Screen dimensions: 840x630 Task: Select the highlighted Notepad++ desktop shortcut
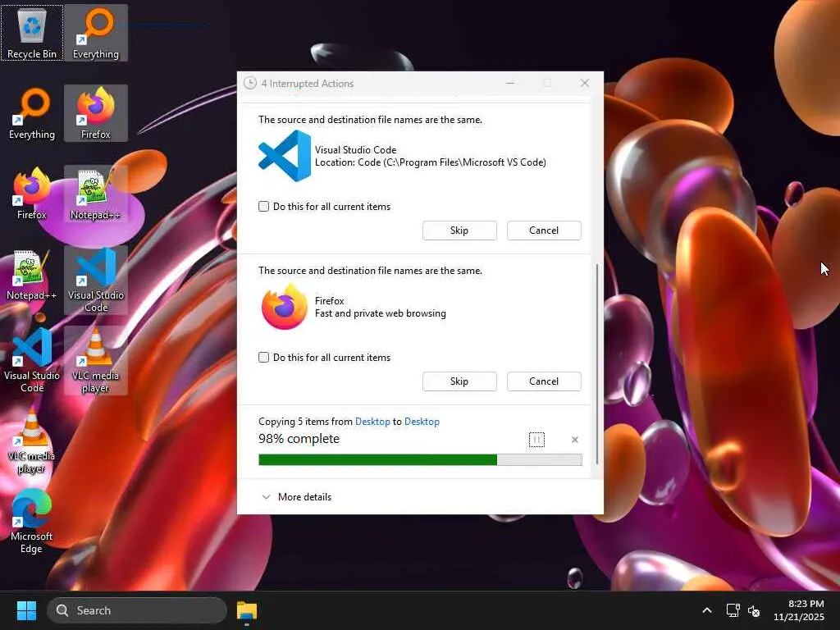point(96,194)
